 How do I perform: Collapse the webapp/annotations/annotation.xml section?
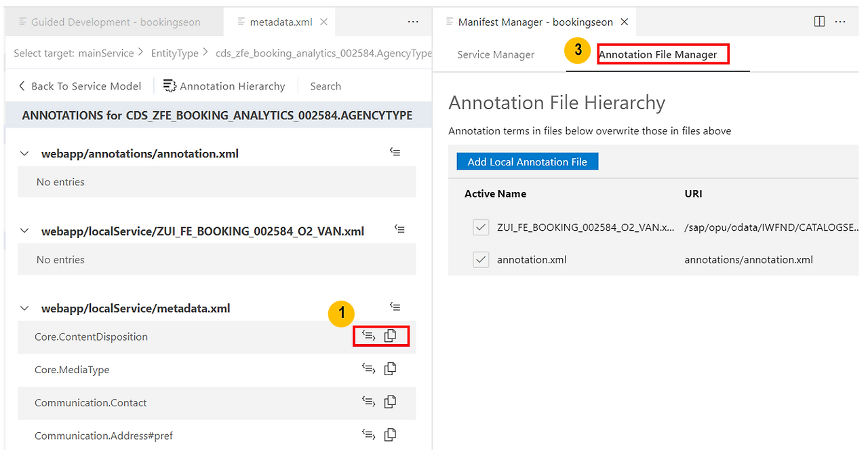24,153
